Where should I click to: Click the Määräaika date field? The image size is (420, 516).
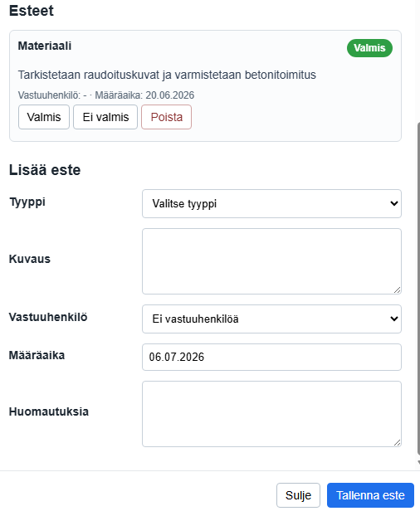tap(271, 357)
